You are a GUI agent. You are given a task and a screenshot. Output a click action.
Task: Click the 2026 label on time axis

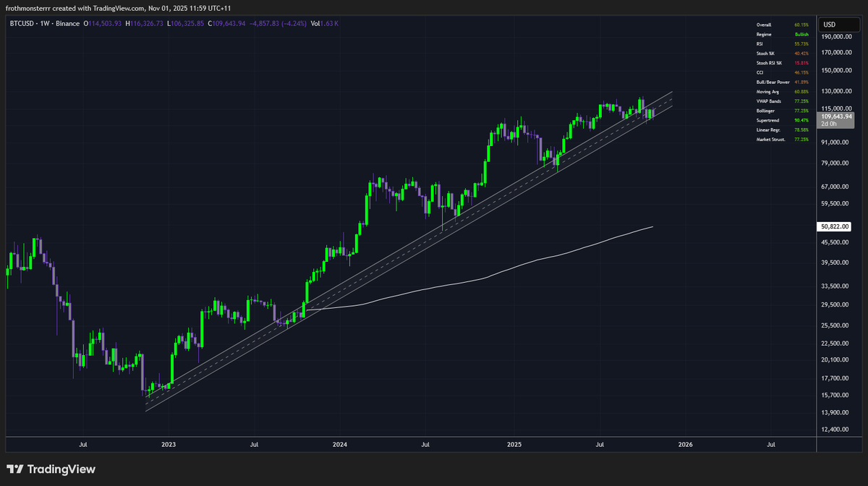pyautogui.click(x=686, y=445)
